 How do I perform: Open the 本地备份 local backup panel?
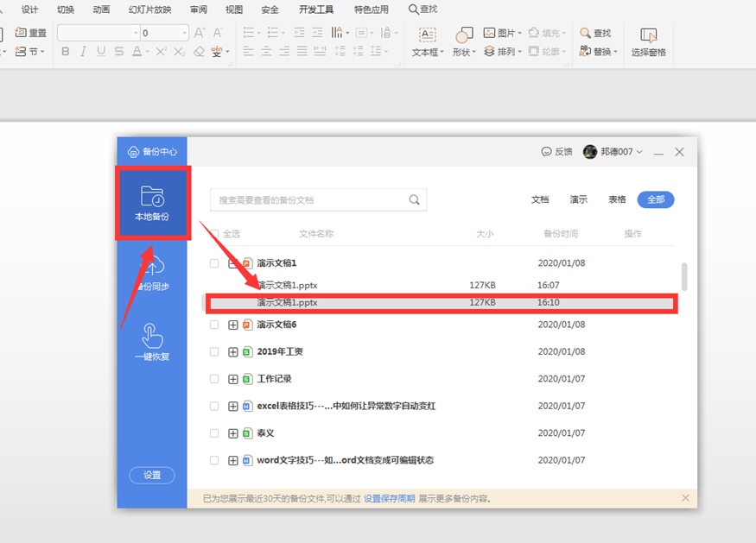point(152,203)
